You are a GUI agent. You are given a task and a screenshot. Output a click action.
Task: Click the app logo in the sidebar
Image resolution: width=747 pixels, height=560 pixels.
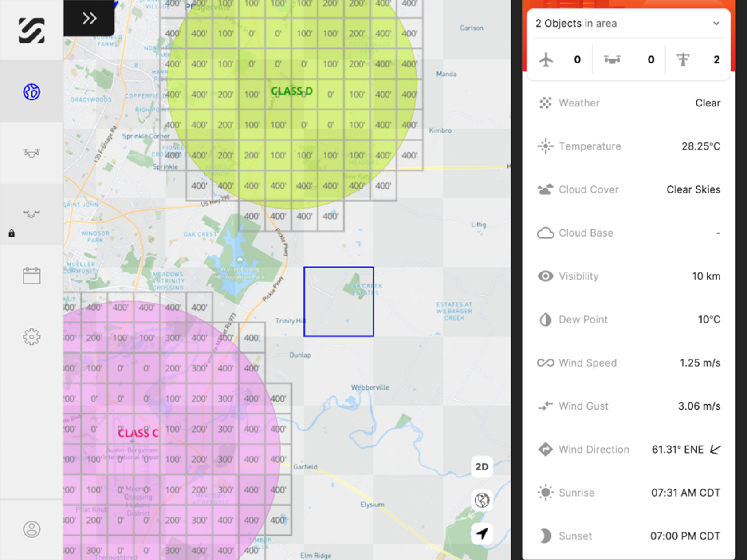pyautogui.click(x=31, y=31)
